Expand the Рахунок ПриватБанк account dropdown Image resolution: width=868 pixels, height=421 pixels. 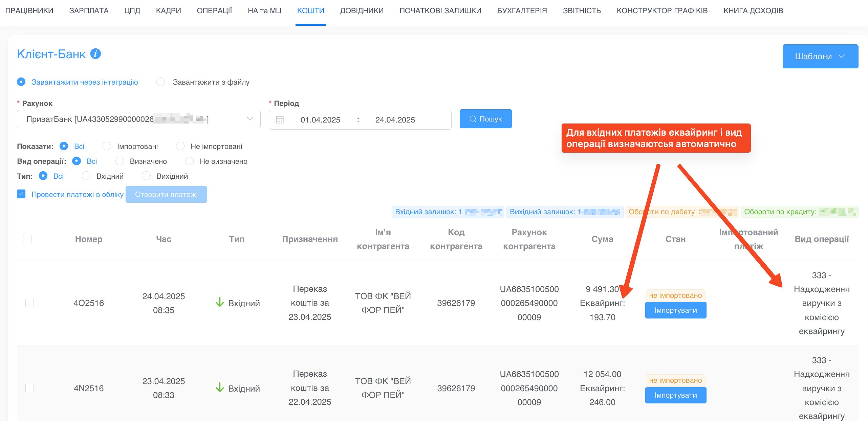click(x=138, y=119)
